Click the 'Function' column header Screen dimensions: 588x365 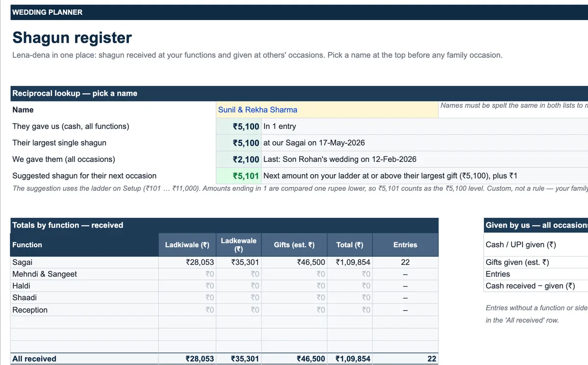tap(84, 245)
